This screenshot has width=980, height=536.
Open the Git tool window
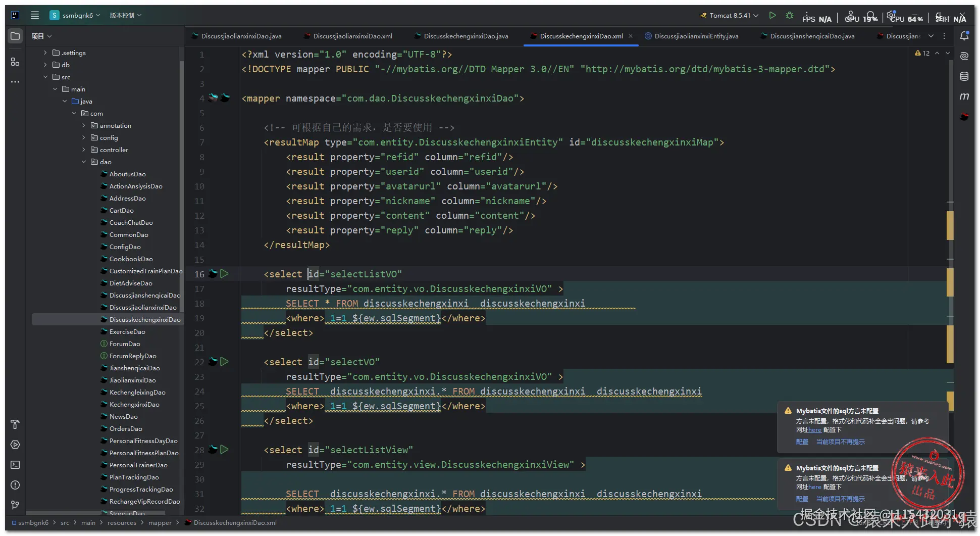pyautogui.click(x=15, y=505)
